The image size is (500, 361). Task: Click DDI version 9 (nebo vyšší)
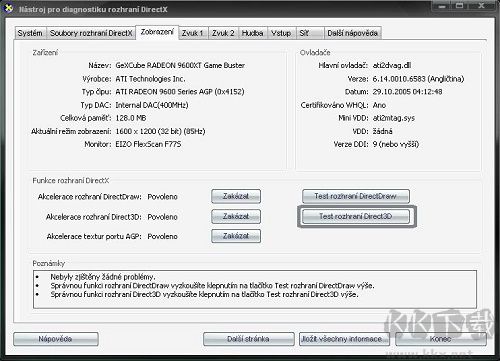pos(396,144)
